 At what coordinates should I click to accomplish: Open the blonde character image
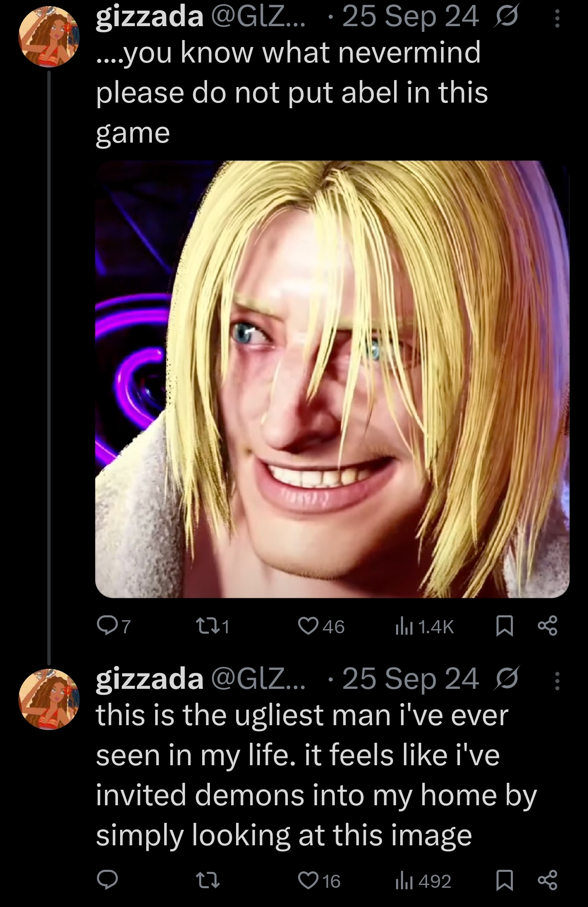[332, 379]
